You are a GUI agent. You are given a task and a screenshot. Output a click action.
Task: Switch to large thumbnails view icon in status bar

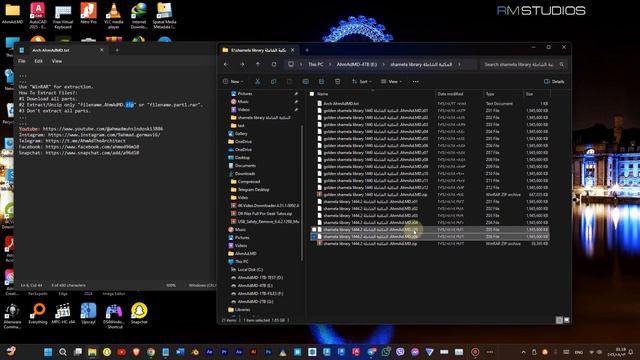(567, 320)
